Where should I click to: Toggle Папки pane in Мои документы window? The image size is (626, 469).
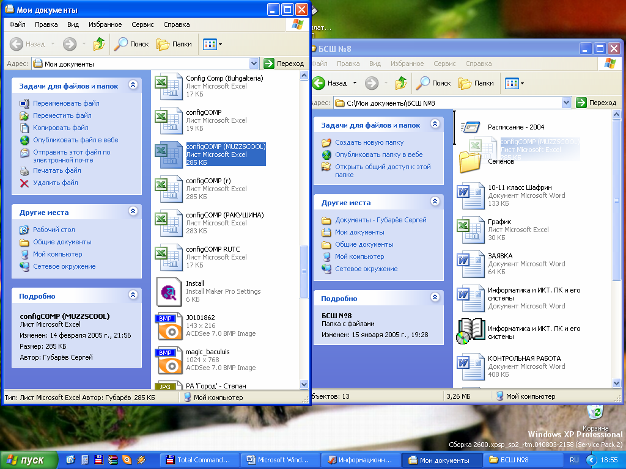[175, 44]
